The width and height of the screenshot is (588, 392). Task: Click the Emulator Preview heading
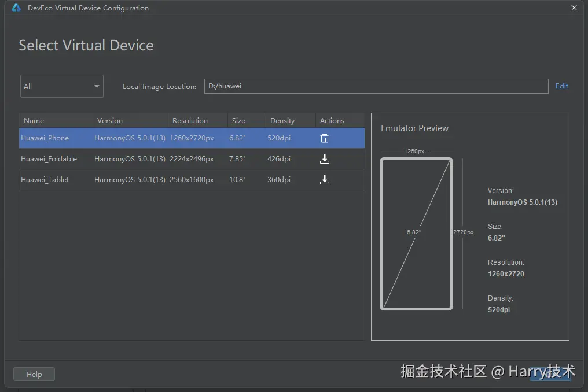click(x=414, y=128)
